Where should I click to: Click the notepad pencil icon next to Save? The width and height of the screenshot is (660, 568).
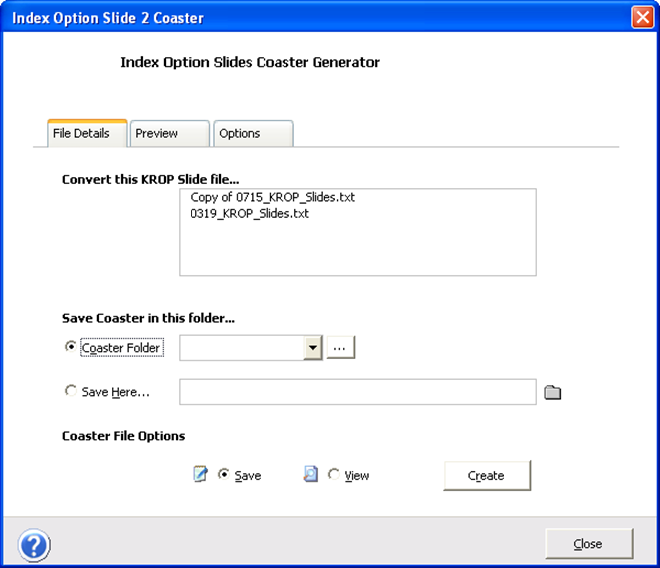pyautogui.click(x=200, y=474)
